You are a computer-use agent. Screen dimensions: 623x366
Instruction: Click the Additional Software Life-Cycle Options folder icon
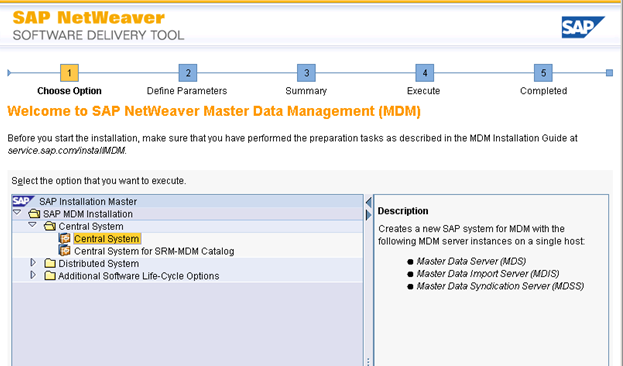[50, 275]
